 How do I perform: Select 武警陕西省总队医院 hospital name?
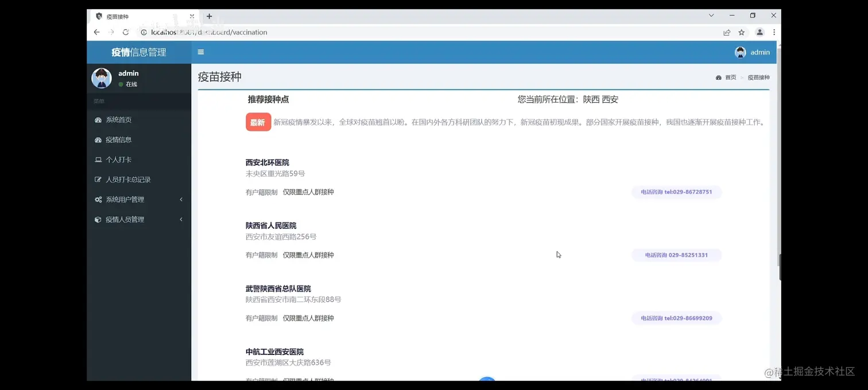[x=278, y=289]
